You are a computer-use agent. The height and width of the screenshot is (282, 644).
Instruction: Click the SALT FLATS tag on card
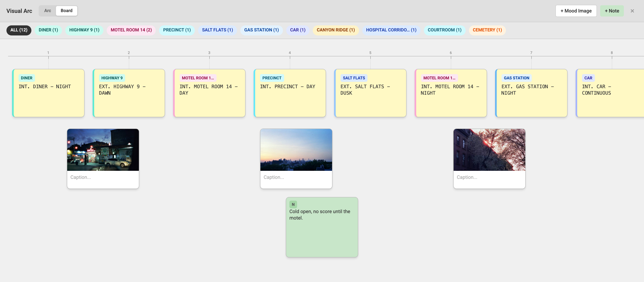click(354, 78)
